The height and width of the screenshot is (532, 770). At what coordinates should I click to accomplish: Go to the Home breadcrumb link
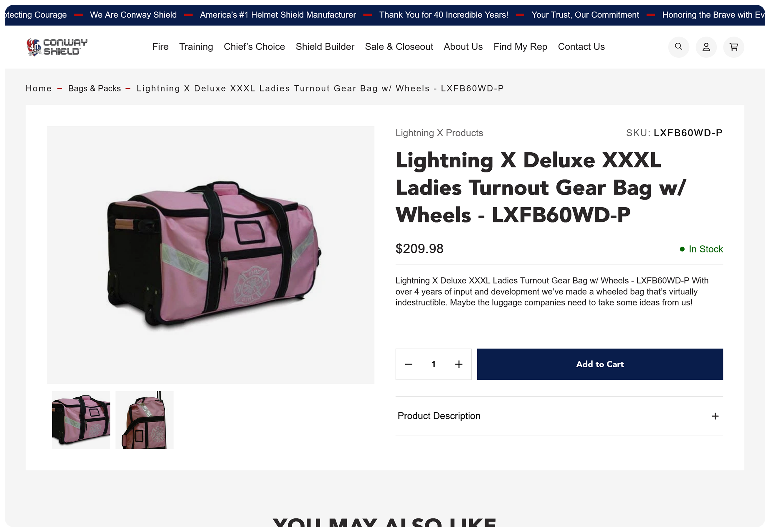pos(39,88)
